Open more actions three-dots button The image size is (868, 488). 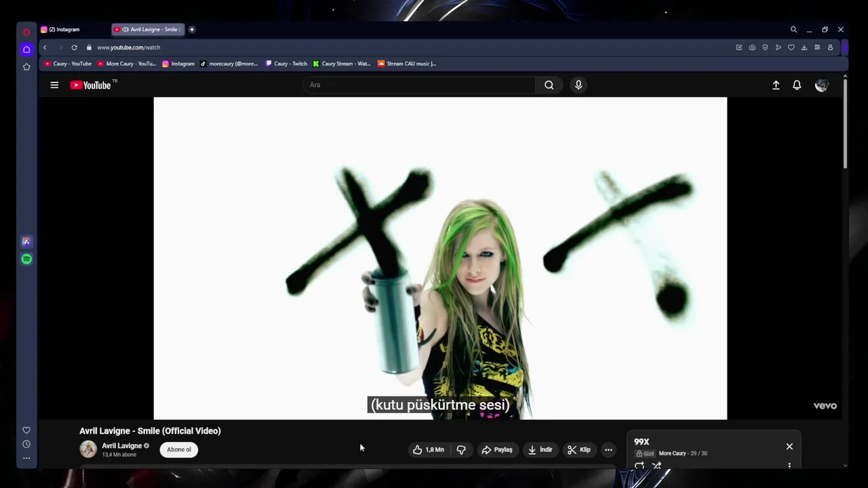click(x=608, y=449)
